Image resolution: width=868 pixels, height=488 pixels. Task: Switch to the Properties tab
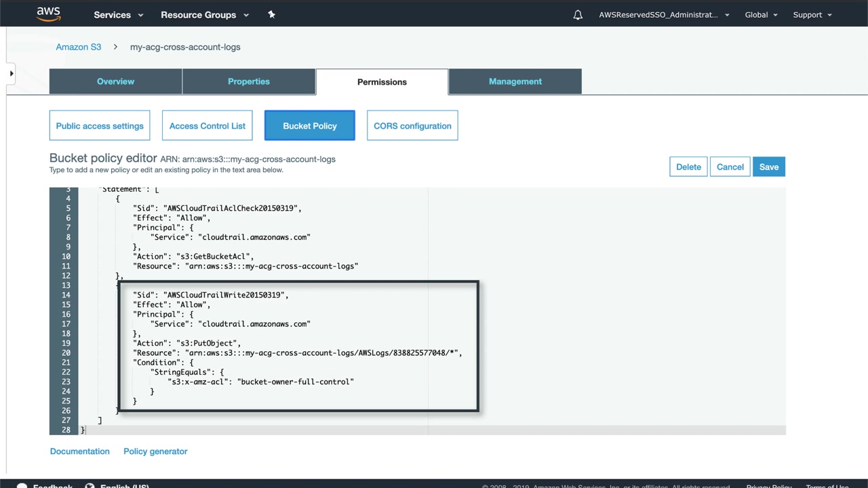point(249,81)
